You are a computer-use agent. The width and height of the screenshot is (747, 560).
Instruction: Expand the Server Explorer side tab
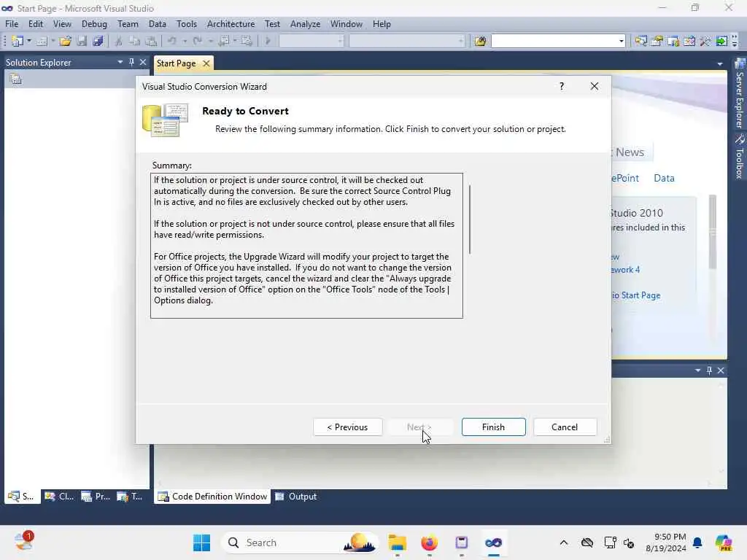[x=740, y=93]
